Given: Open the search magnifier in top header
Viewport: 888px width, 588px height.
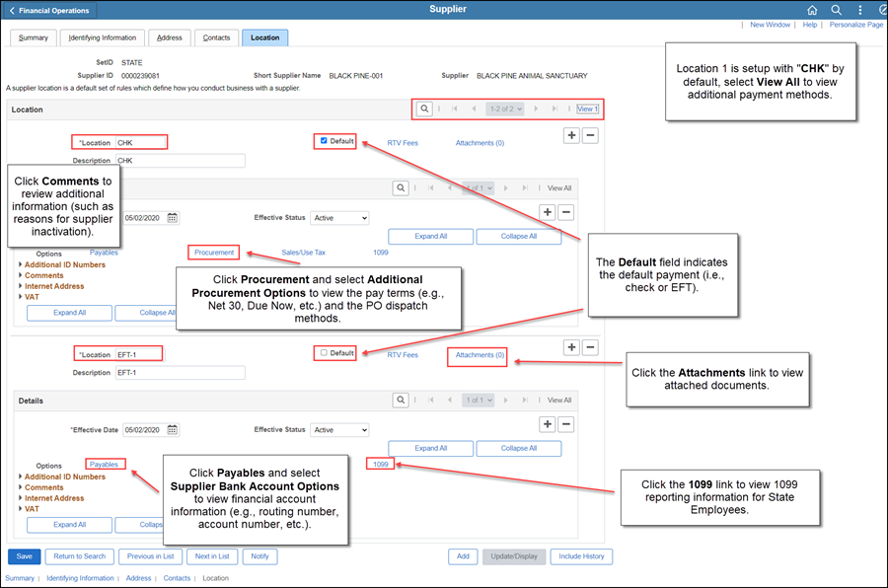Looking at the screenshot, I should (836, 10).
